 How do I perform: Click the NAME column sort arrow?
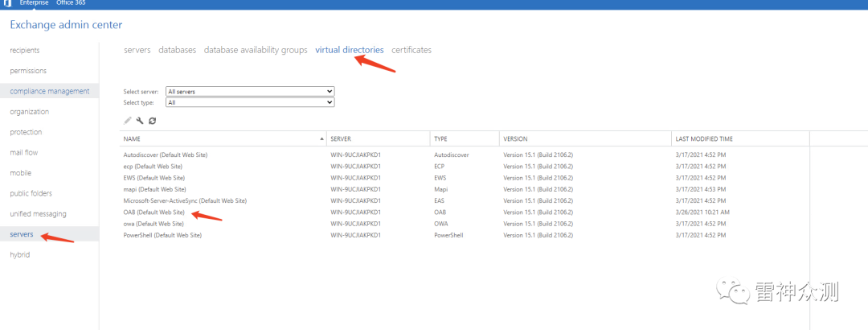(x=322, y=138)
